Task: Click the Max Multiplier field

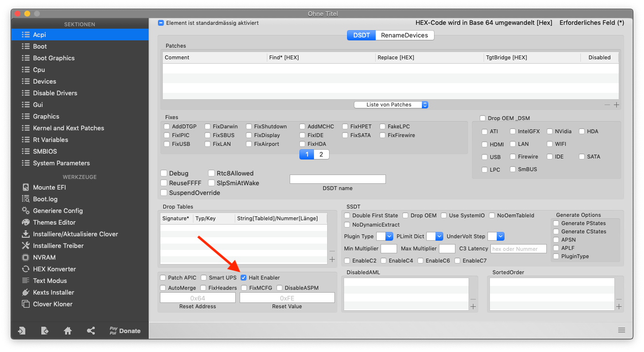Action: coord(447,249)
